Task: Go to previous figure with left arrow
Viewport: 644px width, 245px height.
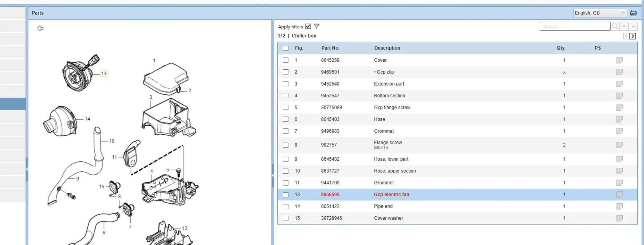Action: pyautogui.click(x=626, y=36)
